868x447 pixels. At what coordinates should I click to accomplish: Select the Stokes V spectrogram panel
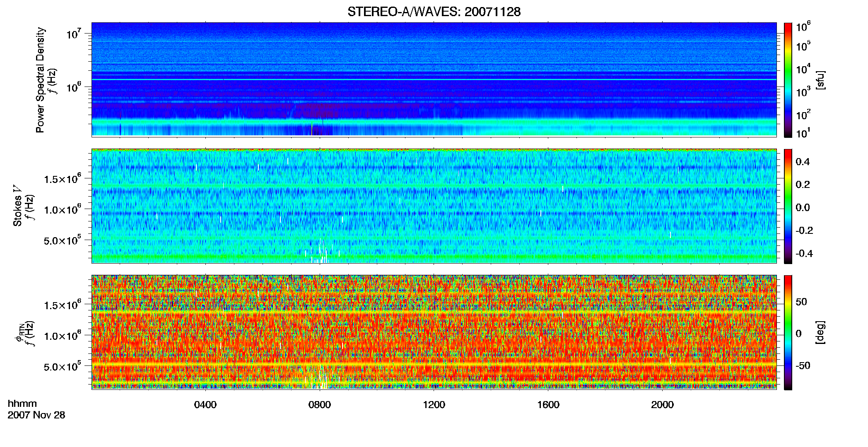coord(434,206)
